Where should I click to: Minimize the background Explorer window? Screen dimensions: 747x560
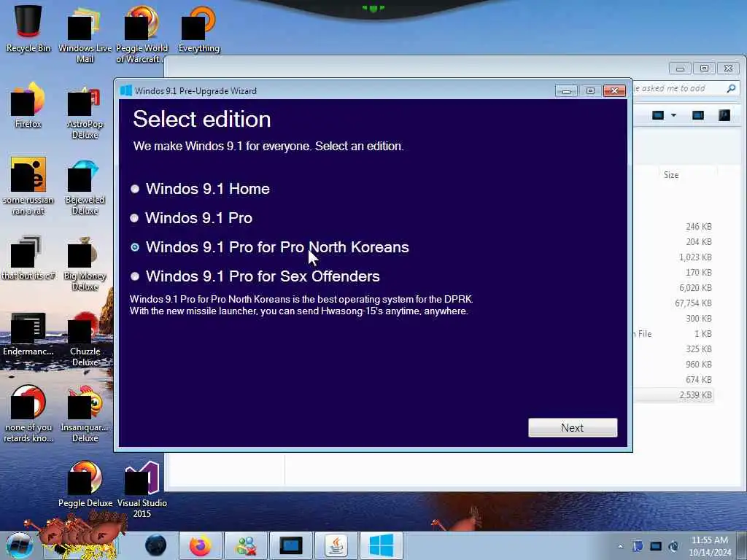[680, 68]
